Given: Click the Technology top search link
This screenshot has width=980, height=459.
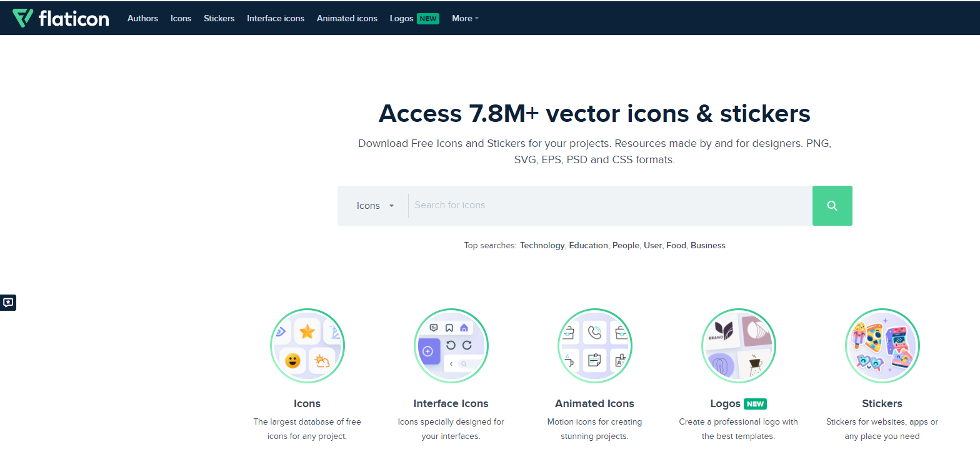Looking at the screenshot, I should click(x=542, y=246).
